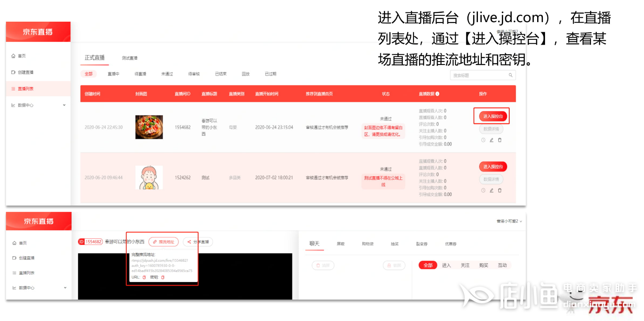Screen dimensions: 644x321
Task: Click live room ID 1554682 badge in console
Action: 90,242
